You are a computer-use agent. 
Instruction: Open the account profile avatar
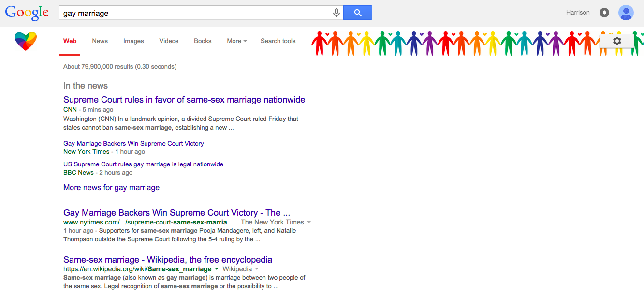pos(626,13)
